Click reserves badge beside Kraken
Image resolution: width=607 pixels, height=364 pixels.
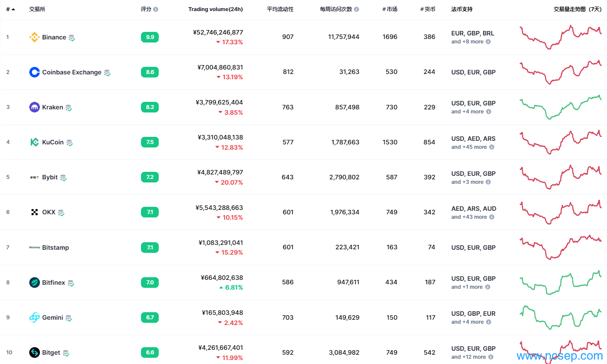click(x=69, y=108)
